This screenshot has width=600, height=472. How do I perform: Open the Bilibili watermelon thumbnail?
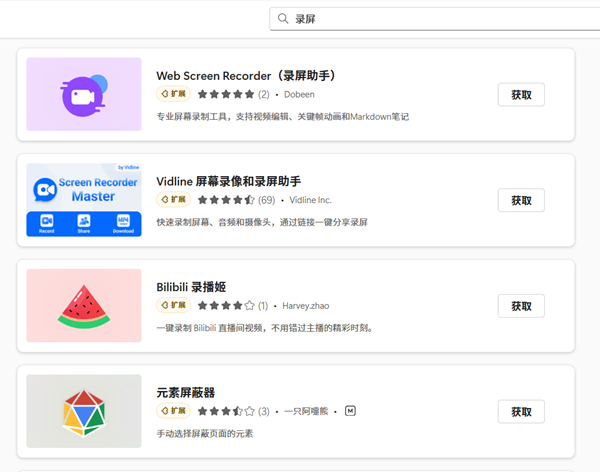click(x=84, y=305)
